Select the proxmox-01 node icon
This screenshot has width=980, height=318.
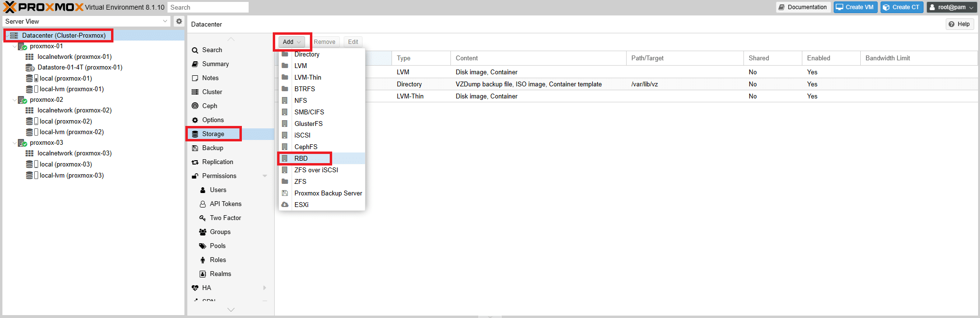tap(22, 46)
